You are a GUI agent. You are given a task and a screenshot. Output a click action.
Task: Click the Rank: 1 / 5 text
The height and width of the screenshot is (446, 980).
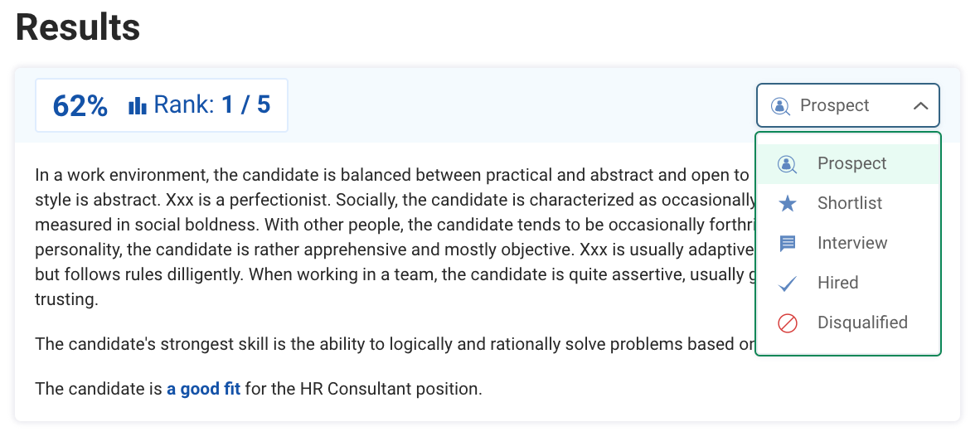pyautogui.click(x=211, y=105)
